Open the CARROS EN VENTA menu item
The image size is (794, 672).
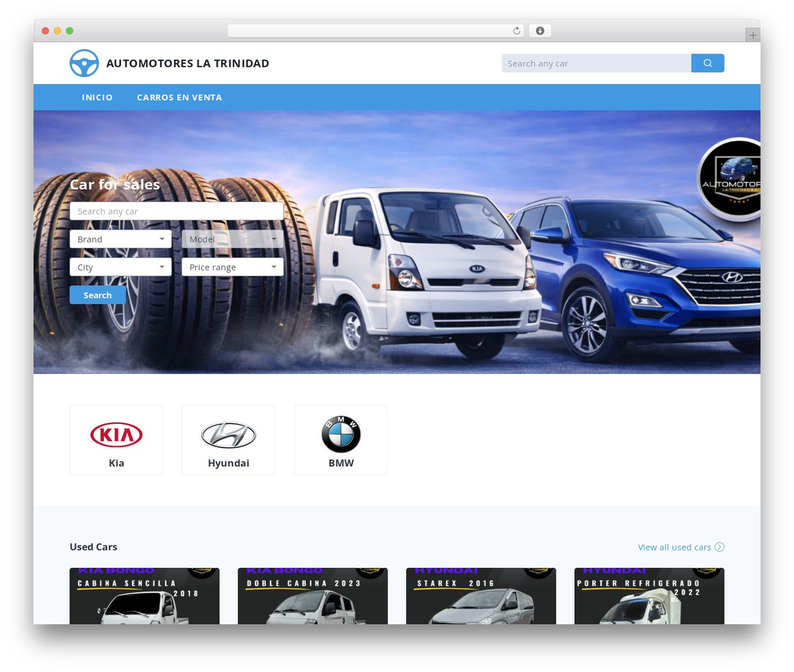coord(179,97)
